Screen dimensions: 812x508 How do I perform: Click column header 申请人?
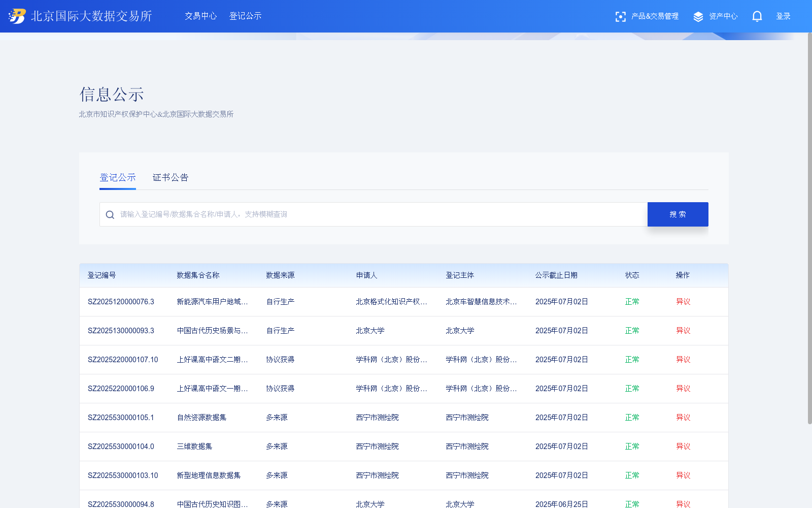(x=366, y=275)
